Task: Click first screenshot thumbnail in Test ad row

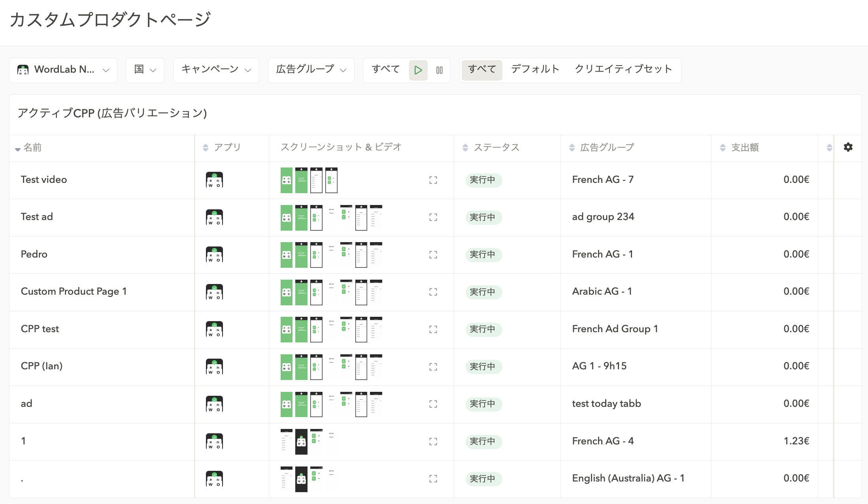Action: [x=287, y=218]
